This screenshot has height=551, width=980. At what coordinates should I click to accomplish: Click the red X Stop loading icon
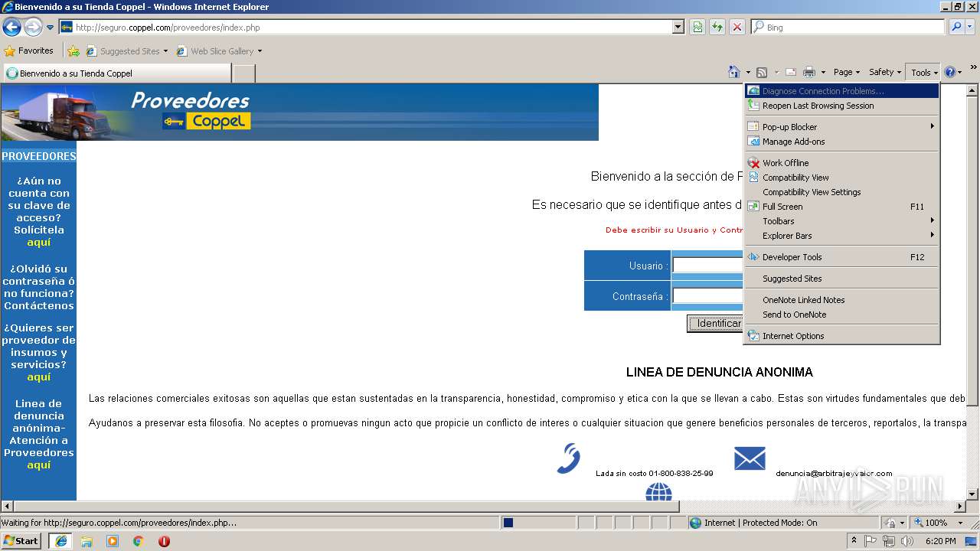[x=737, y=27]
